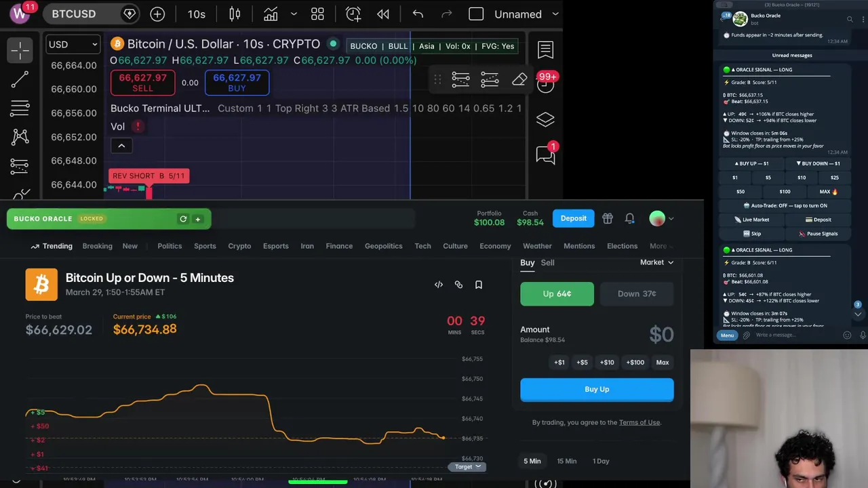Switch to the Sell tab
This screenshot has width=868, height=488.
[x=547, y=263]
